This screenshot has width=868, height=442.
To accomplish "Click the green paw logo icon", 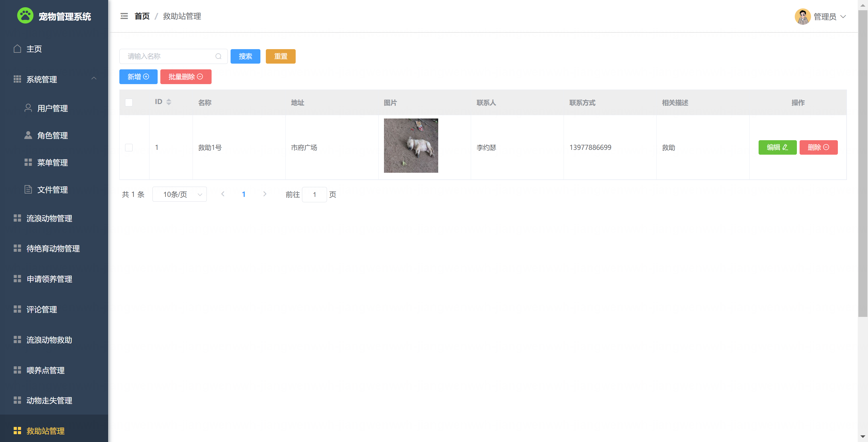I will (25, 15).
